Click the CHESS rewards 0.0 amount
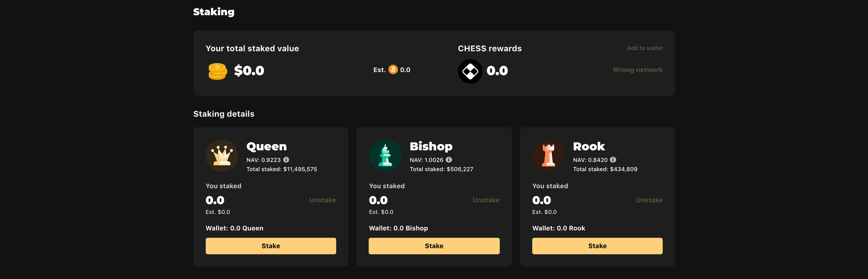The height and width of the screenshot is (279, 868). point(497,71)
